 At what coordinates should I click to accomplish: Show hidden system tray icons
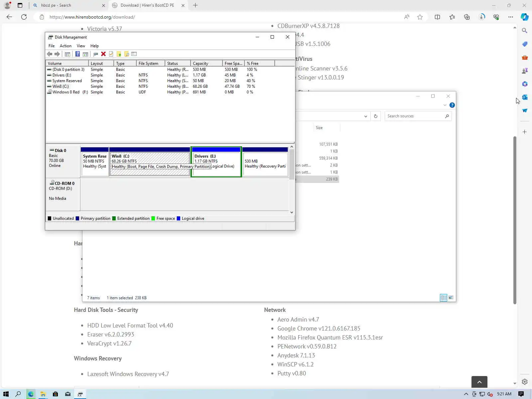466,394
